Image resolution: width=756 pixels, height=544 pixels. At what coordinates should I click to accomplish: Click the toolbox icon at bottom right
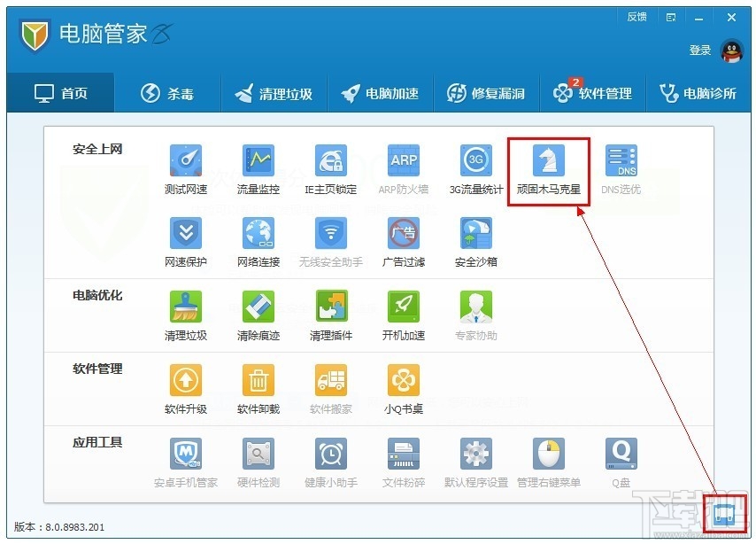[725, 514]
